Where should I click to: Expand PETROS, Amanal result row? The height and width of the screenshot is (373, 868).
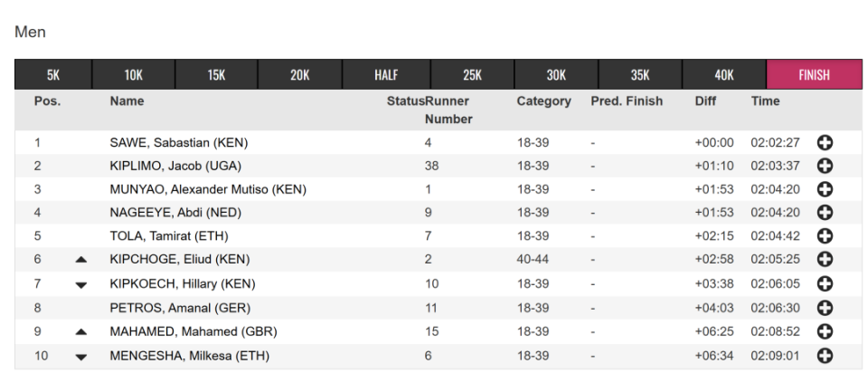click(x=825, y=308)
